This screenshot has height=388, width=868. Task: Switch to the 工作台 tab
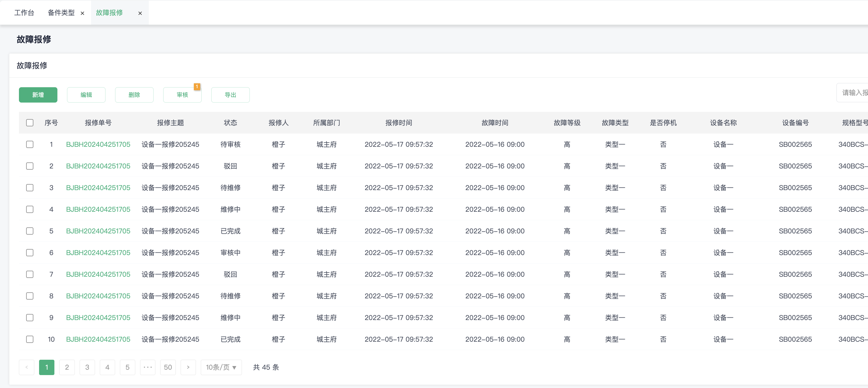(24, 13)
